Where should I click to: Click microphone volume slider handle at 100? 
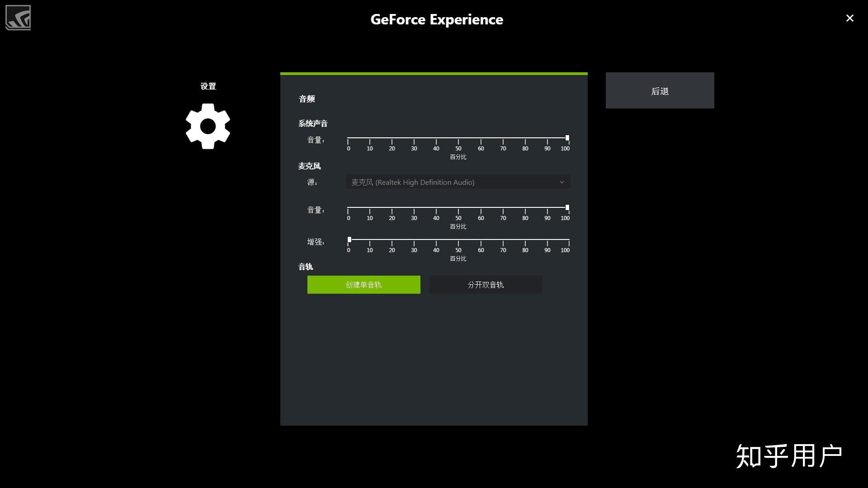click(567, 207)
